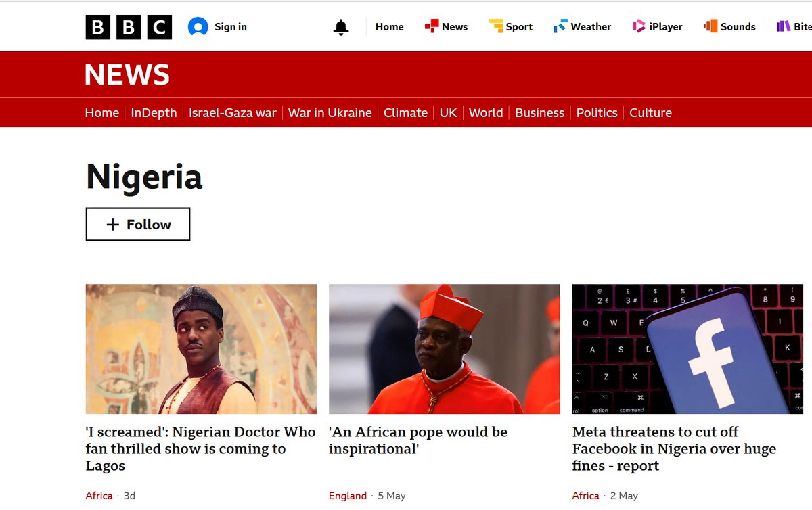Follow the Nigeria topic
This screenshot has width=812, height=510.
138,225
